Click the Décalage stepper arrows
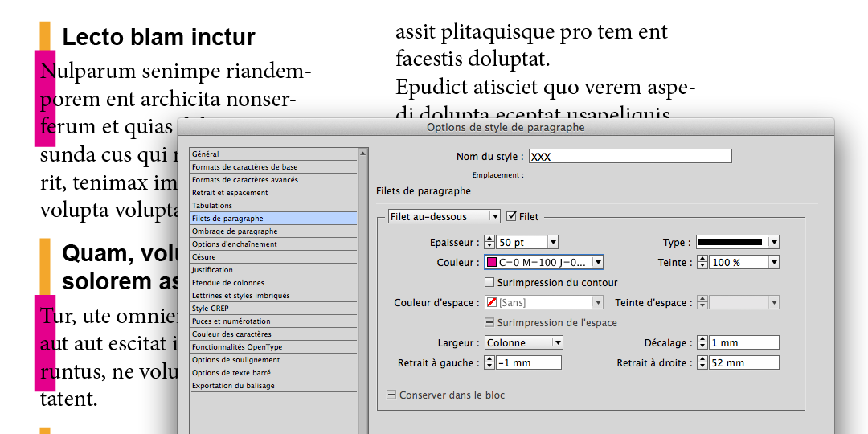The width and height of the screenshot is (868, 434). [x=702, y=342]
